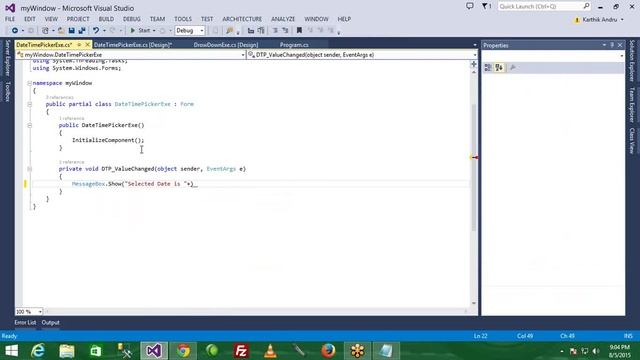Save the current file with Save icon

pyautogui.click(x=71, y=31)
